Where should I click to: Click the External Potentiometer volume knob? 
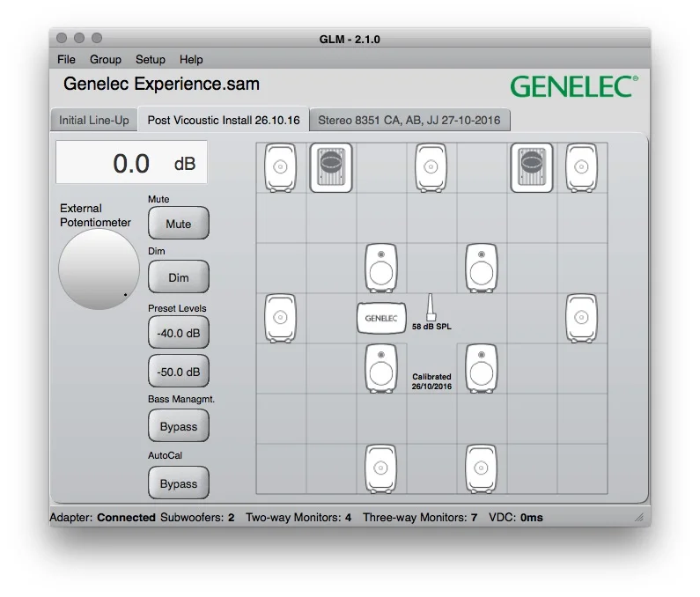click(x=99, y=269)
